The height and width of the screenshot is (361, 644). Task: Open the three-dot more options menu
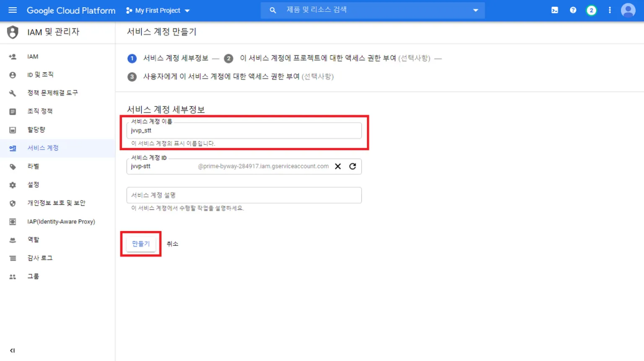point(610,10)
